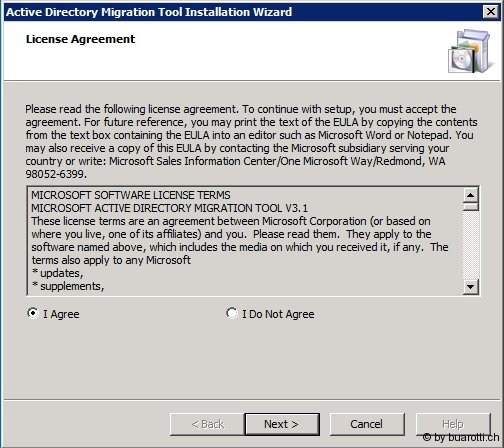Click the License Agreement heading
Viewport: 504px width, 448px height.
[x=80, y=39]
